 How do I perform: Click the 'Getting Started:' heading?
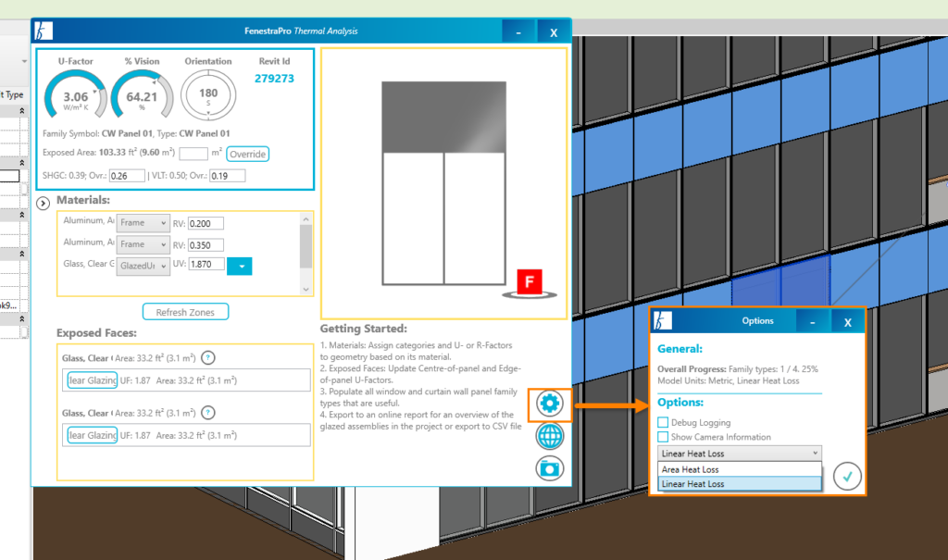tap(363, 329)
